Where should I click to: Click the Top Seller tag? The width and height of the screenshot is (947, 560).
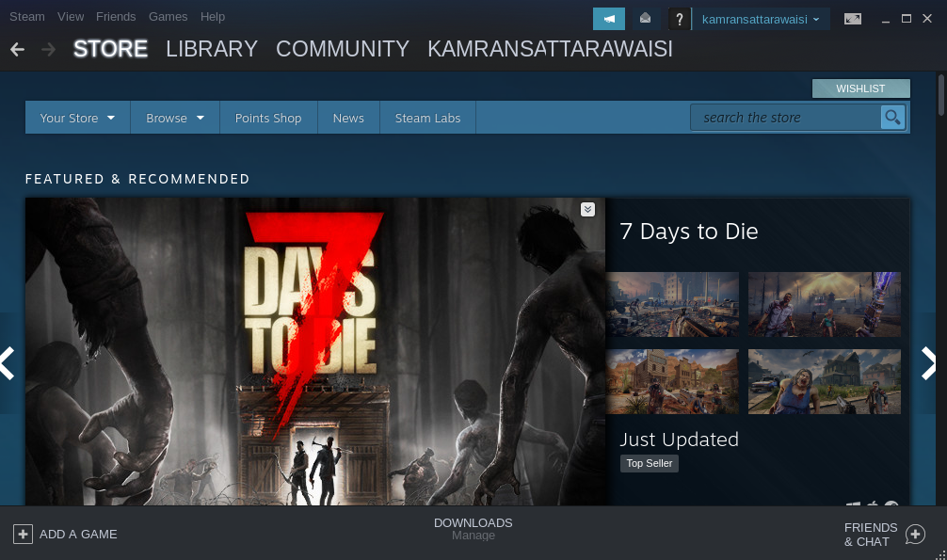click(x=650, y=463)
